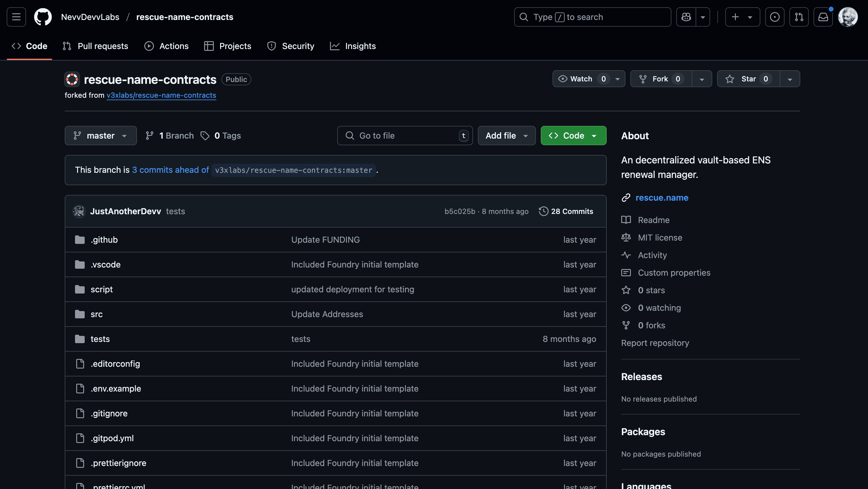This screenshot has width=868, height=489.
Task: Click the Activity pulse icon
Action: tap(626, 255)
